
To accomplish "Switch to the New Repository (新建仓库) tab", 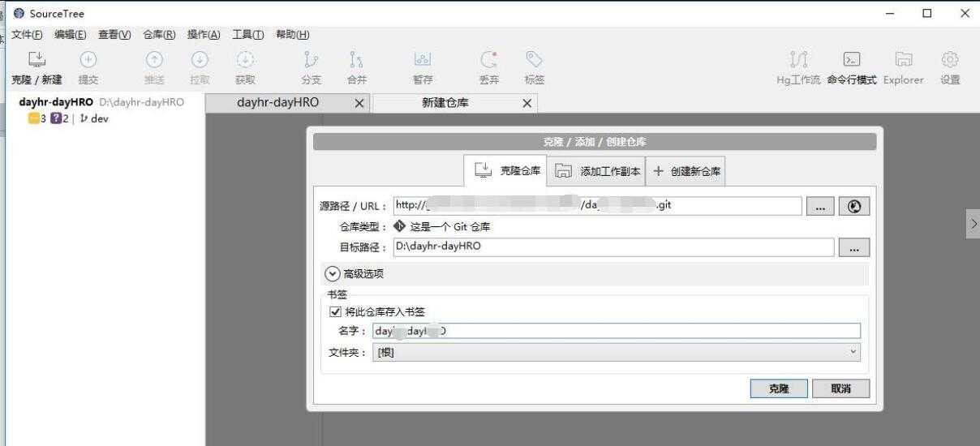I will [x=445, y=103].
